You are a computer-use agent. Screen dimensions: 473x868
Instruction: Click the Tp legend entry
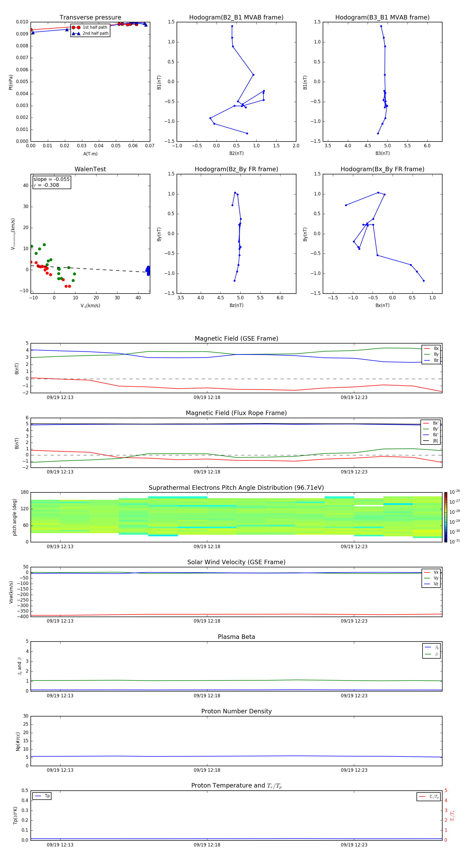(x=42, y=796)
